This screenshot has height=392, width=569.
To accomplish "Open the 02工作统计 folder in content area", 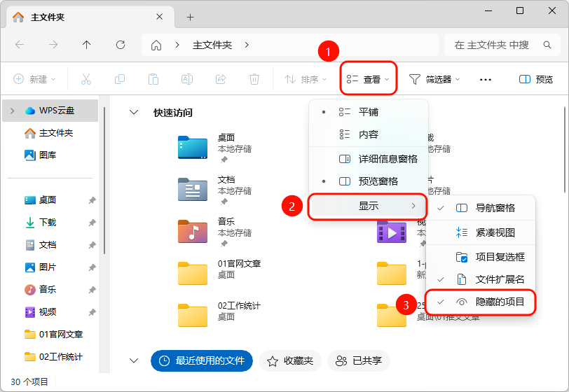I will 192,315.
